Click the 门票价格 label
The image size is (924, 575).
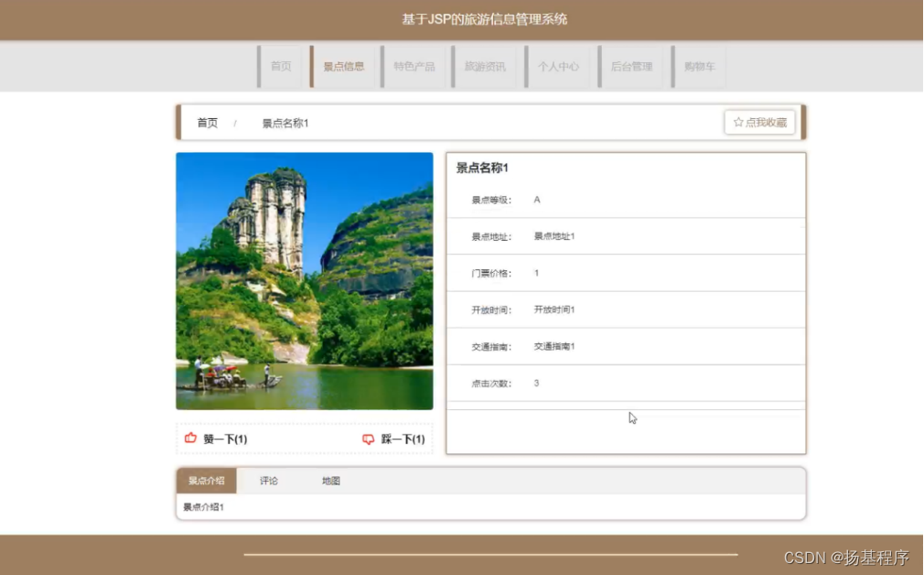(x=491, y=274)
